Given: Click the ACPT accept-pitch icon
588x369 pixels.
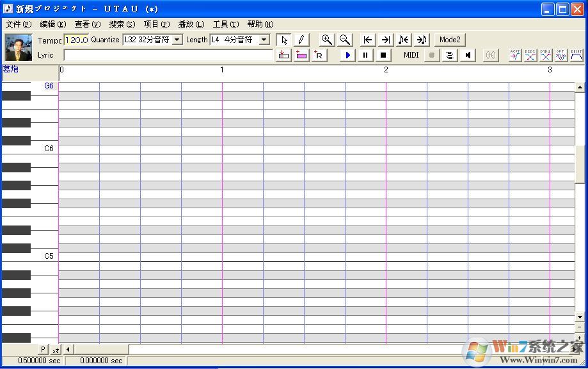Looking at the screenshot, I should click(516, 55).
